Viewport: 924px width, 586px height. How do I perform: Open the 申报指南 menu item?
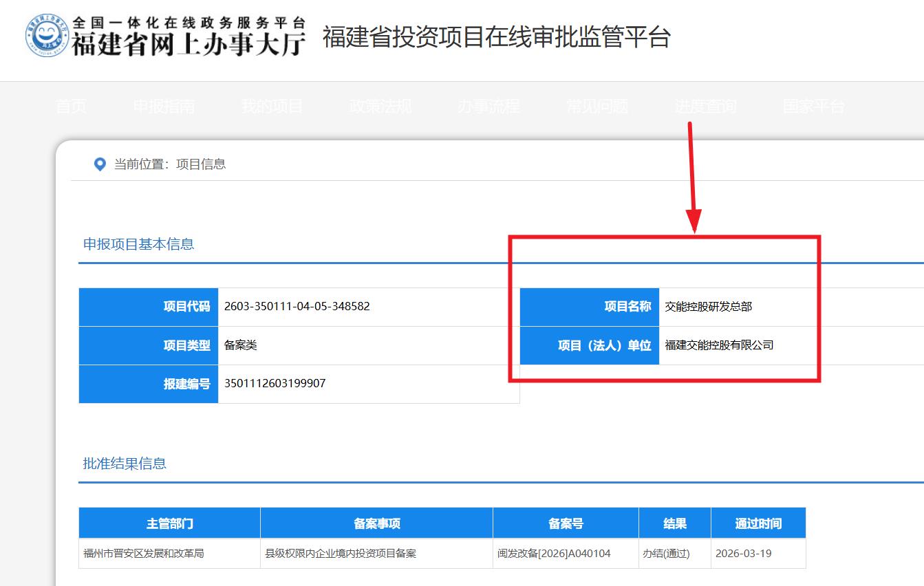pyautogui.click(x=164, y=107)
